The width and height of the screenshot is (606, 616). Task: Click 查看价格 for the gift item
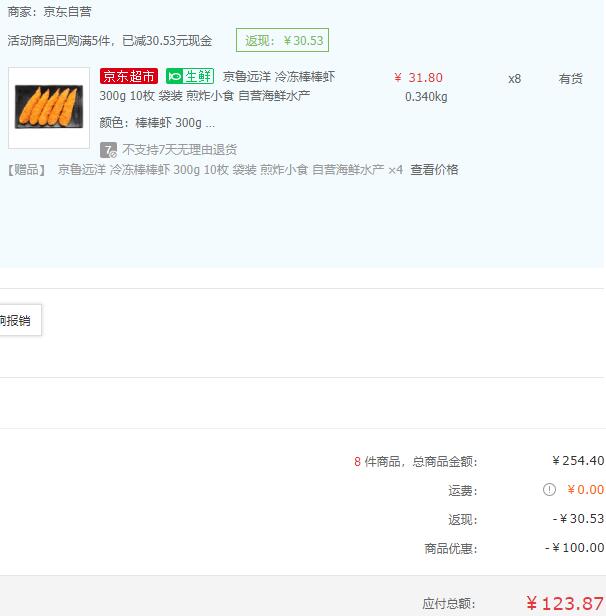(x=434, y=170)
